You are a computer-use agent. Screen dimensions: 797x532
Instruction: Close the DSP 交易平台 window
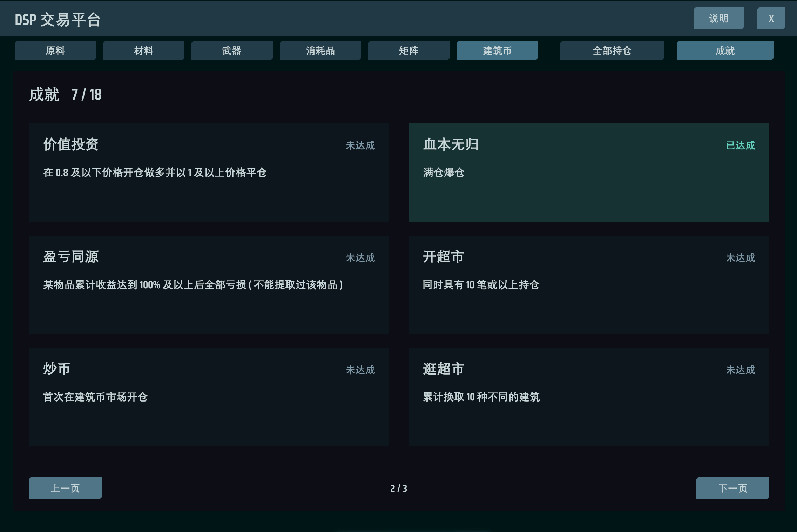pos(771,18)
